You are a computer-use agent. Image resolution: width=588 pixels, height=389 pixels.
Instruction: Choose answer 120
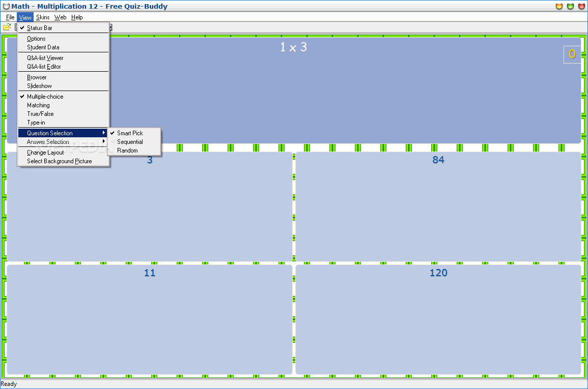[438, 319]
